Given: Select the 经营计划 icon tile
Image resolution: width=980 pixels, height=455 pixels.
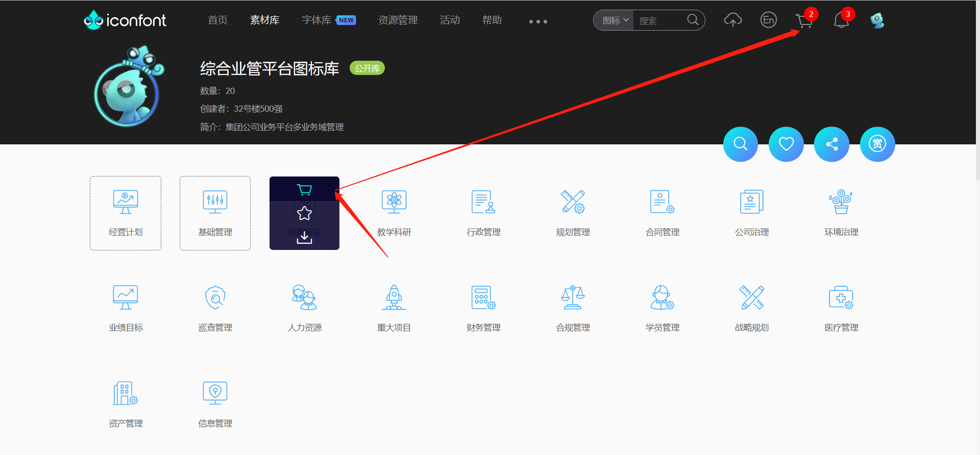Looking at the screenshot, I should (126, 213).
